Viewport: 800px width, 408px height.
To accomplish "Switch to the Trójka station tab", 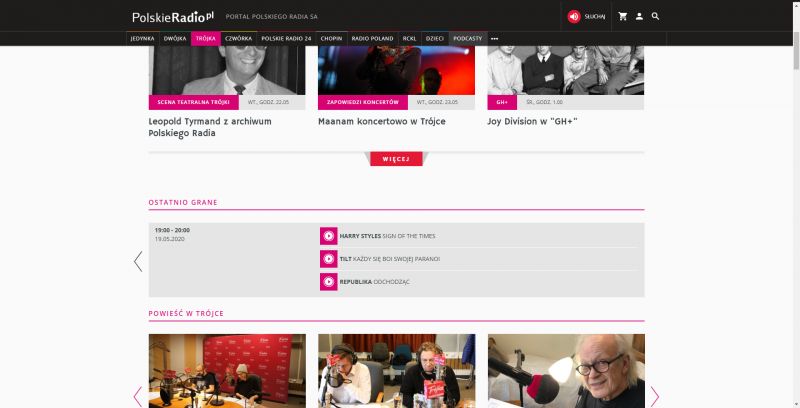I will (206, 38).
